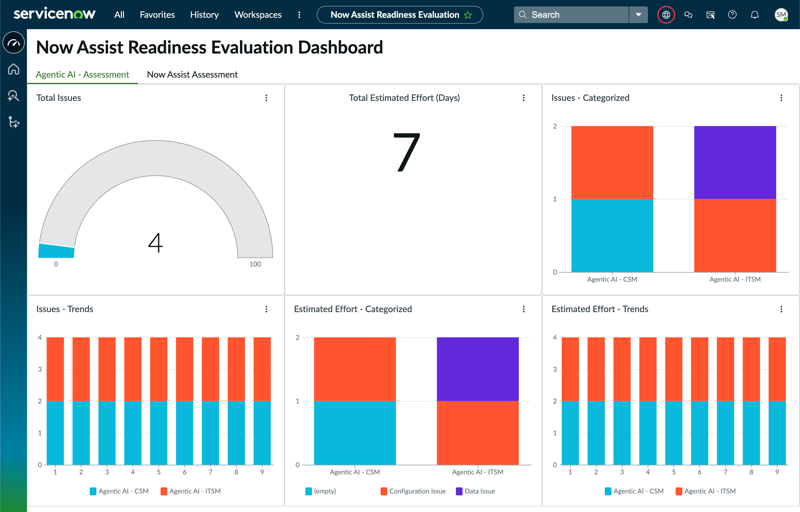Screen dimensions: 800x512
Task: Open the application picker icon beside chat
Action: (x=710, y=15)
